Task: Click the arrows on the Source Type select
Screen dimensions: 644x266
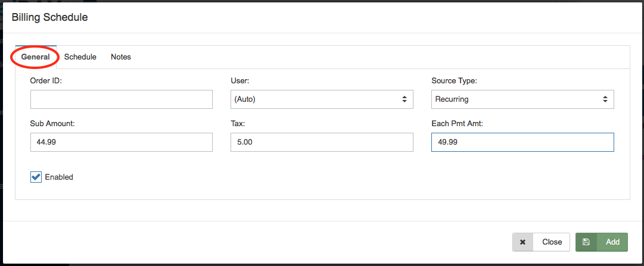Action: tap(605, 99)
